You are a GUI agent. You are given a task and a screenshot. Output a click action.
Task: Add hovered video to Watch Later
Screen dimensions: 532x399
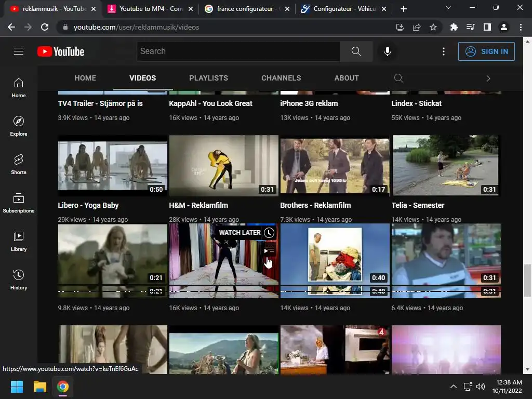tap(269, 232)
